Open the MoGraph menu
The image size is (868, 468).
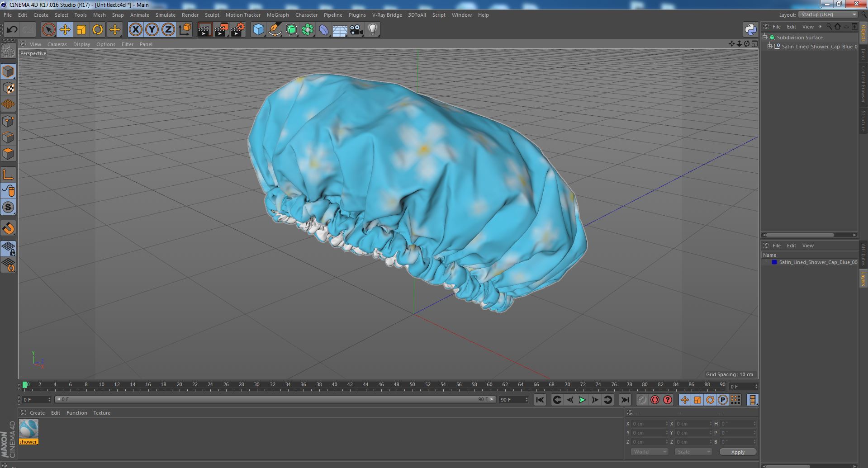pyautogui.click(x=278, y=15)
